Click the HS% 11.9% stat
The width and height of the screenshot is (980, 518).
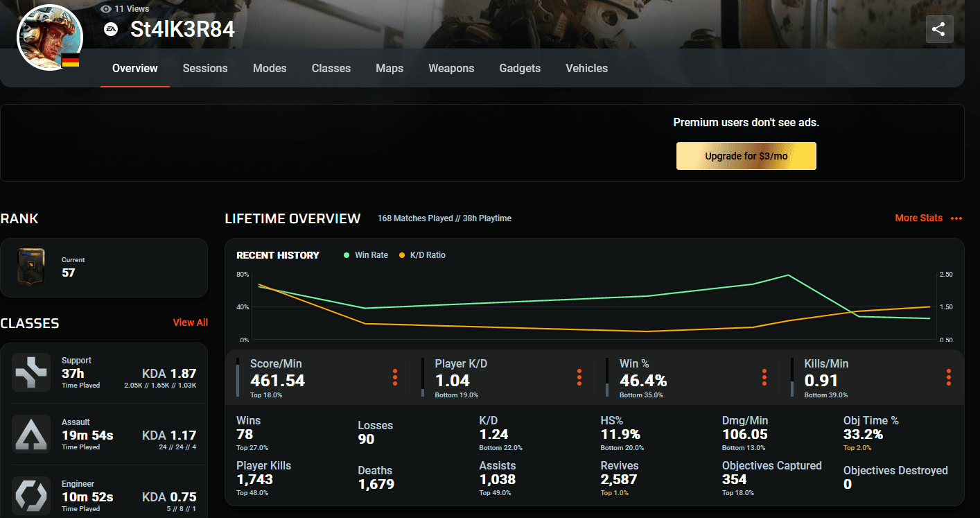point(622,433)
